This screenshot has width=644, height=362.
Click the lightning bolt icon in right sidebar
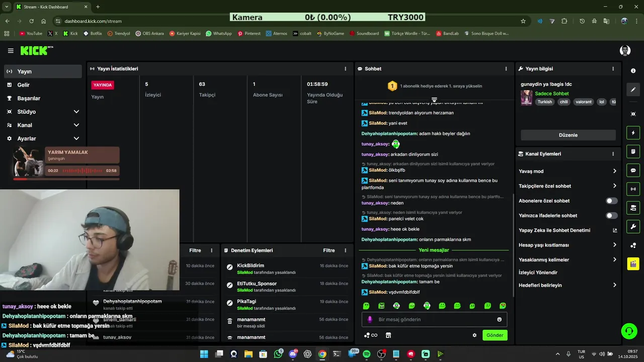[633, 133]
